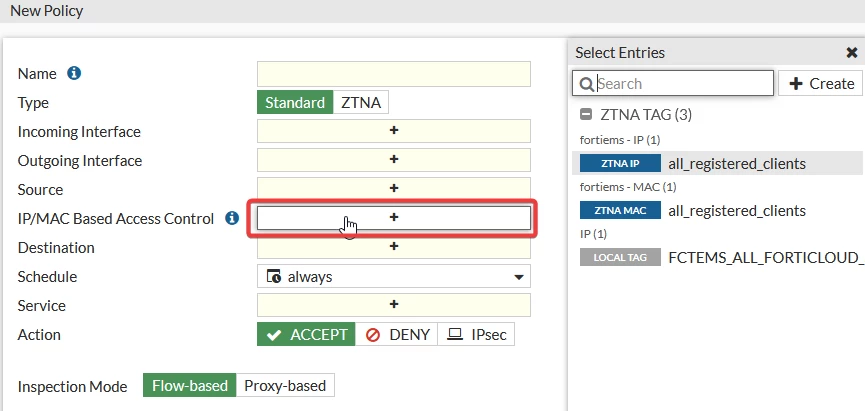865x411 pixels.
Task: Collapse the ZTNA TAG group
Action: click(586, 115)
